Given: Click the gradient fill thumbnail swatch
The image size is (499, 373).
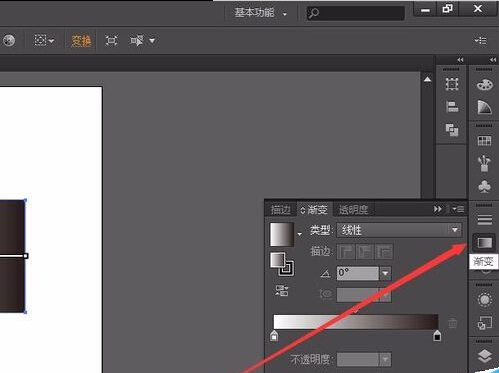Looking at the screenshot, I should (x=282, y=234).
